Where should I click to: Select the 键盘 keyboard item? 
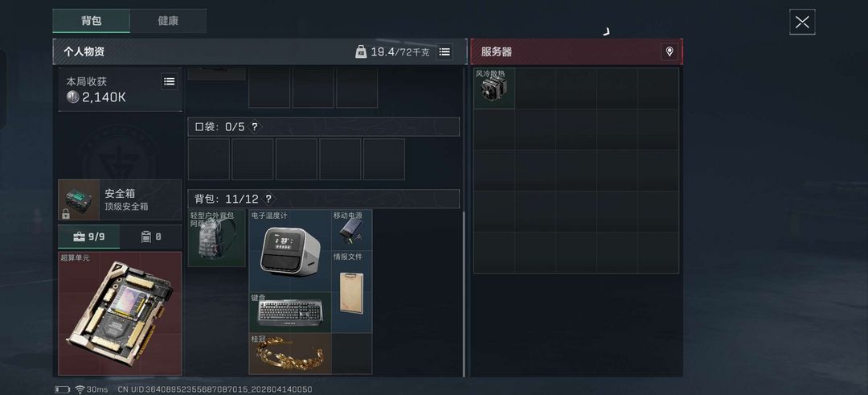[290, 312]
